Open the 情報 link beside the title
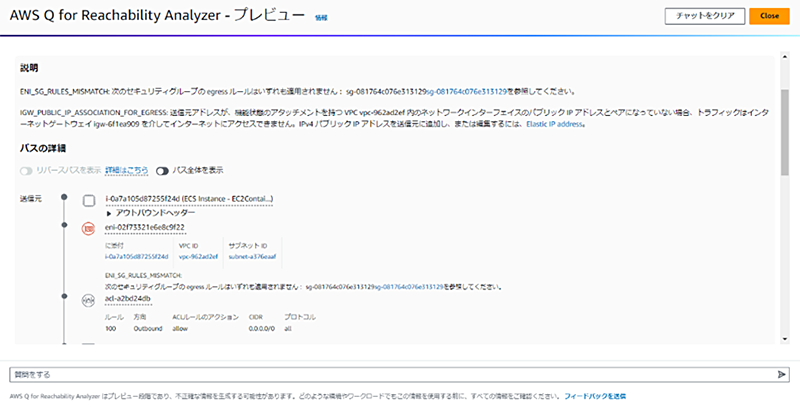 tap(321, 18)
